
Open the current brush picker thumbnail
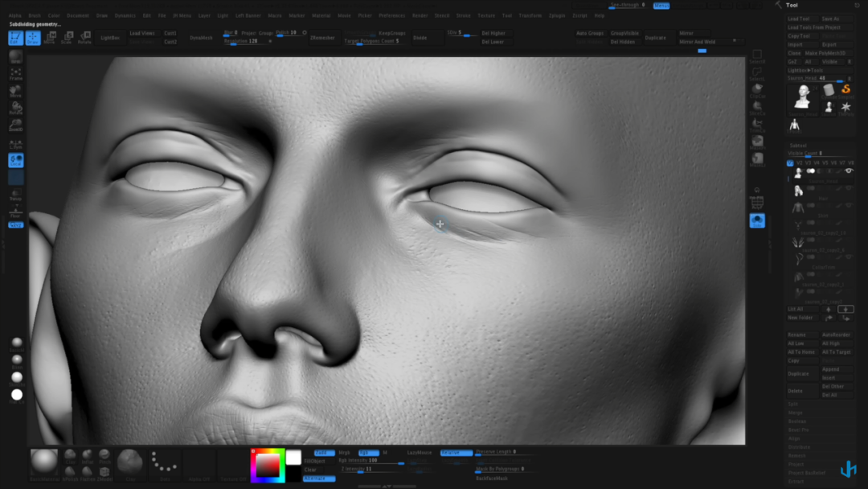pyautogui.click(x=130, y=463)
